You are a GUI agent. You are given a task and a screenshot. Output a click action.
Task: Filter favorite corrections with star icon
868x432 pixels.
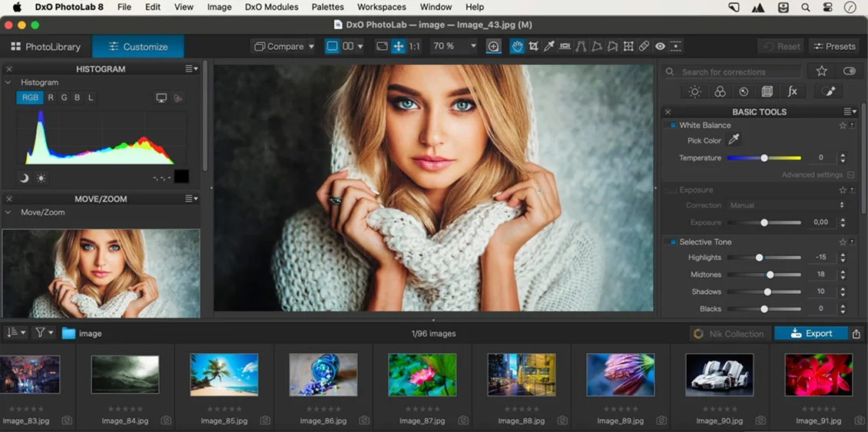point(821,71)
